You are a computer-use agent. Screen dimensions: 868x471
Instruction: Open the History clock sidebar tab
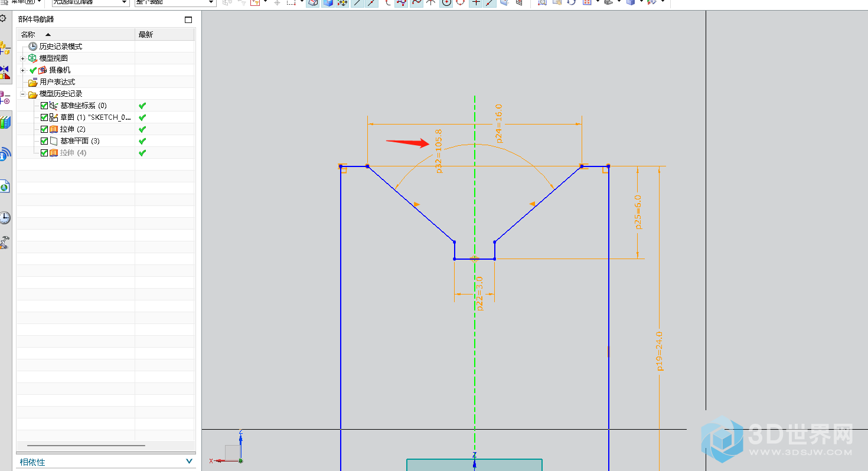click(5, 217)
